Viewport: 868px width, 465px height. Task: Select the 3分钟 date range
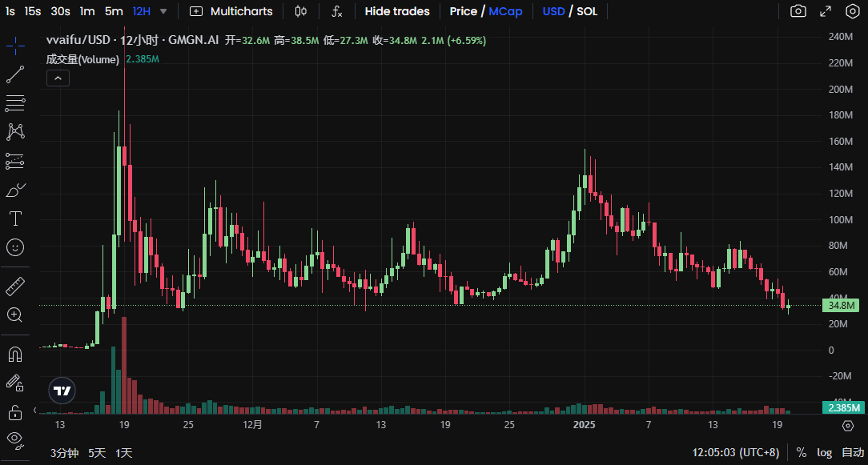pos(64,453)
